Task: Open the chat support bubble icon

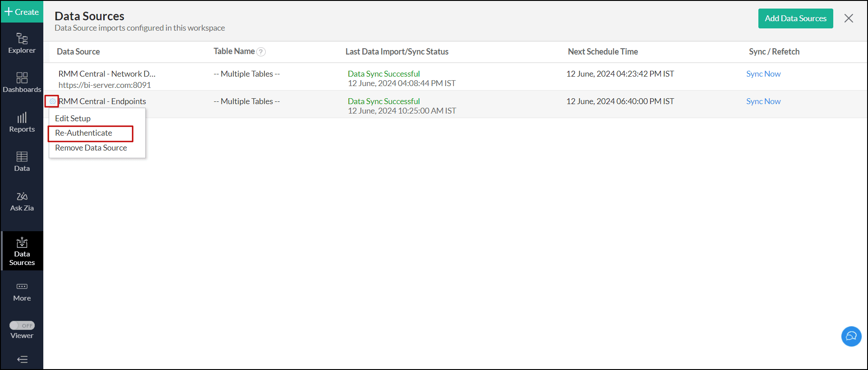Action: click(x=851, y=336)
